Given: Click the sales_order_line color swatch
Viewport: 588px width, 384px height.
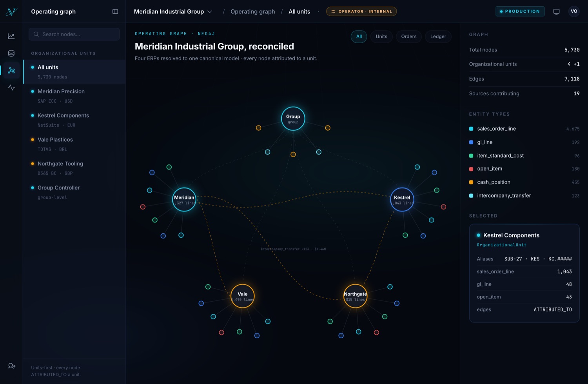Looking at the screenshot, I should (x=471, y=129).
